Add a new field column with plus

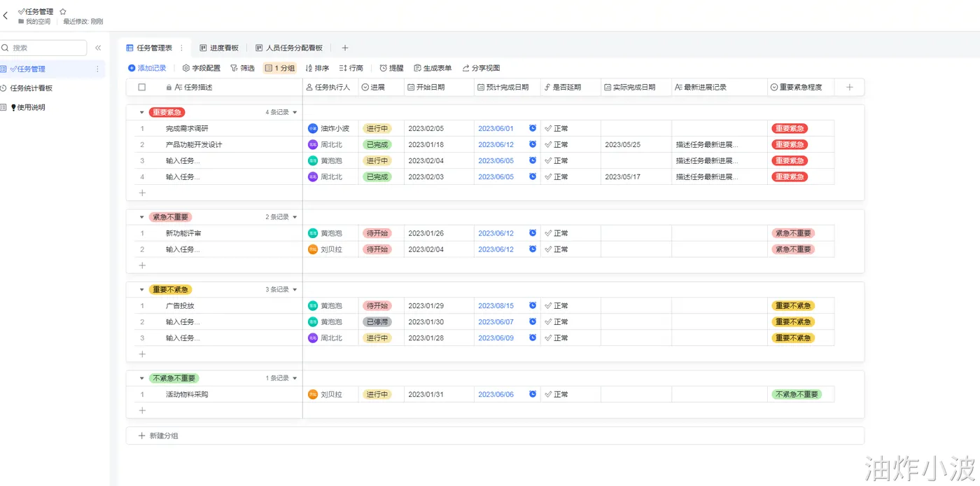point(850,88)
